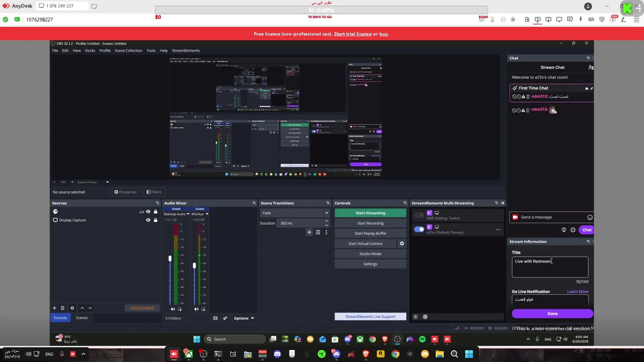Open chat settings gear icon
The height and width of the screenshot is (362, 644).
pos(573,230)
